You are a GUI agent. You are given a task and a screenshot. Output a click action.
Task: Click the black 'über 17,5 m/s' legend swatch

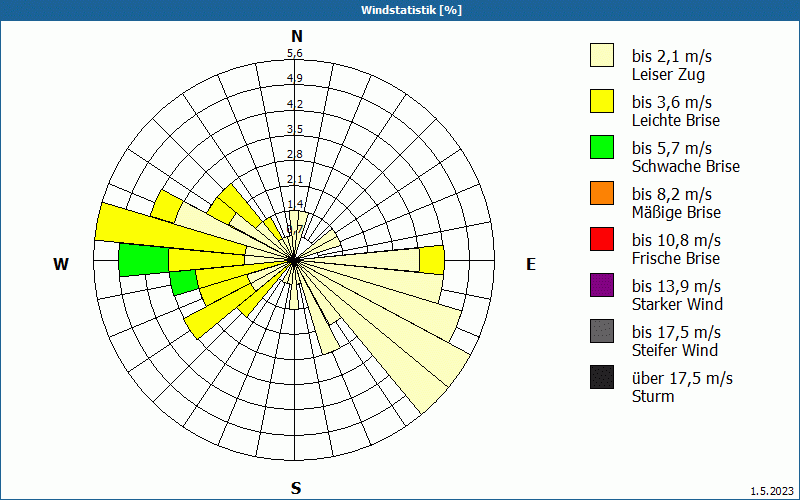coord(602,377)
